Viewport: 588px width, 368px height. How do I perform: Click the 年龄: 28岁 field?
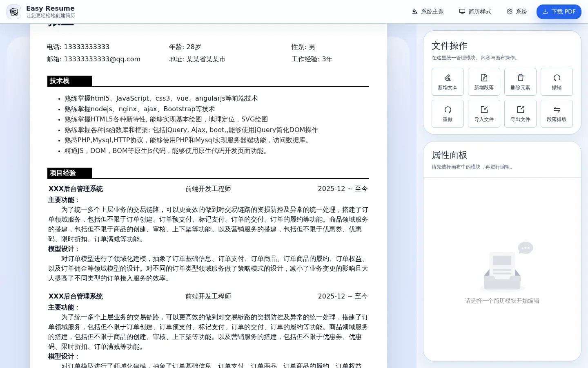pyautogui.click(x=185, y=47)
